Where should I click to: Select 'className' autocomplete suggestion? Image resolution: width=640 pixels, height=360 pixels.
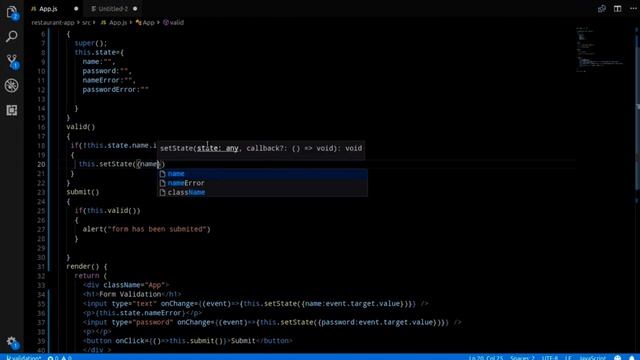(x=262, y=192)
